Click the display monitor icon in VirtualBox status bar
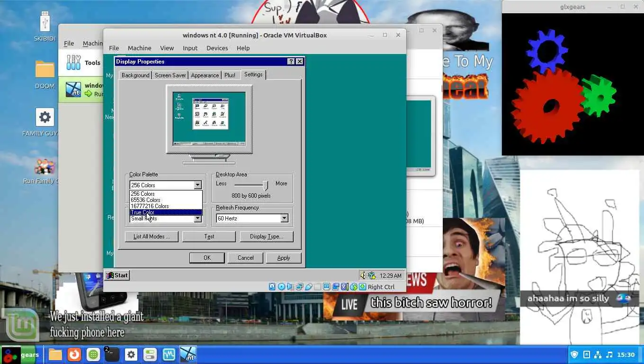Viewport: 644px width, 364px height. (x=326, y=287)
